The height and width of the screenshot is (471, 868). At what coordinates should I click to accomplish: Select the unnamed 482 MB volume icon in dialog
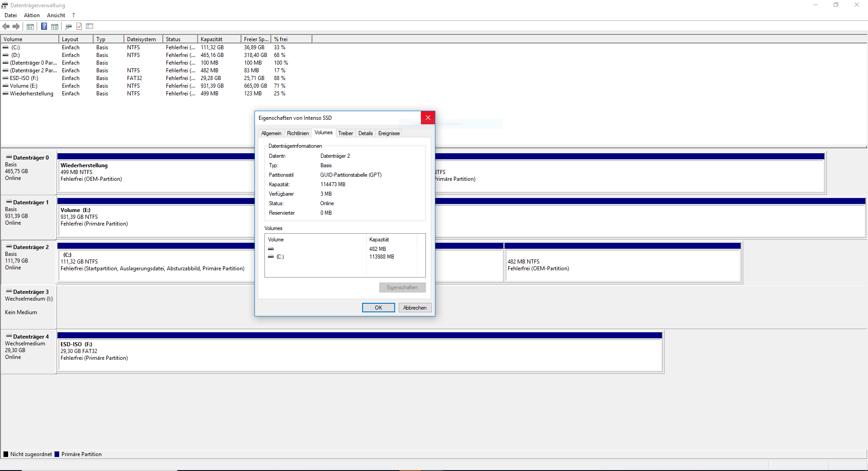point(271,249)
